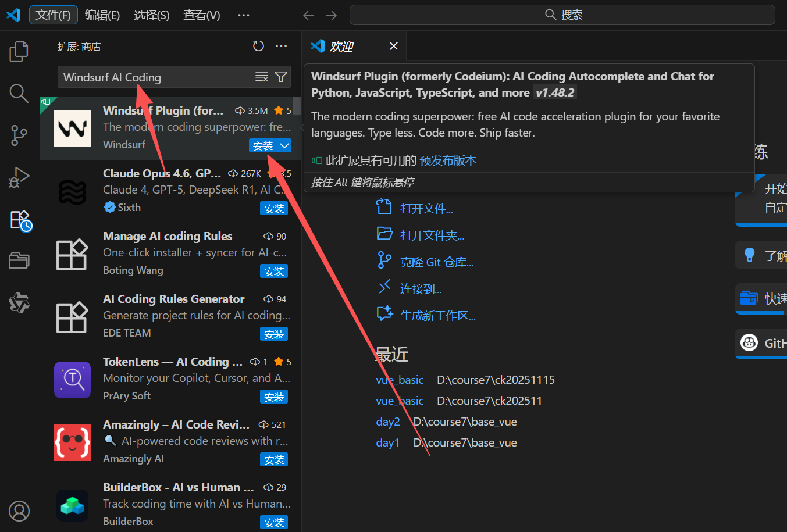Install Amazingly AI Code Review extension

(x=274, y=460)
